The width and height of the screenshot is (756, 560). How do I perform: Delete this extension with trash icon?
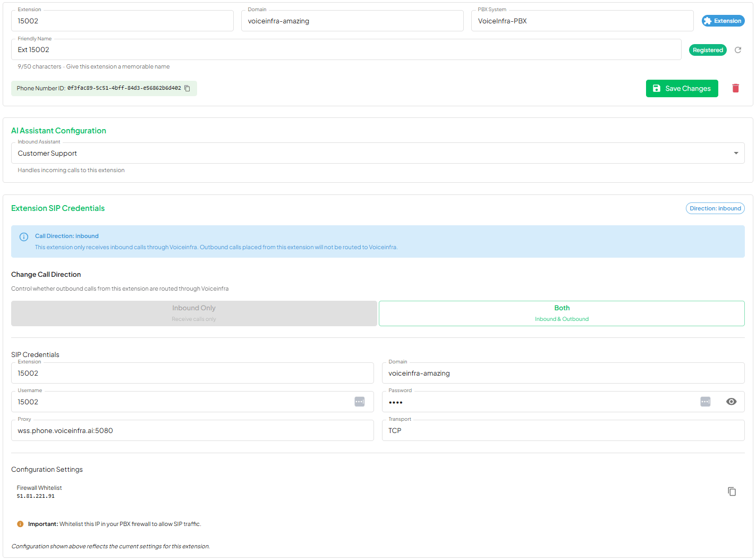coord(736,88)
